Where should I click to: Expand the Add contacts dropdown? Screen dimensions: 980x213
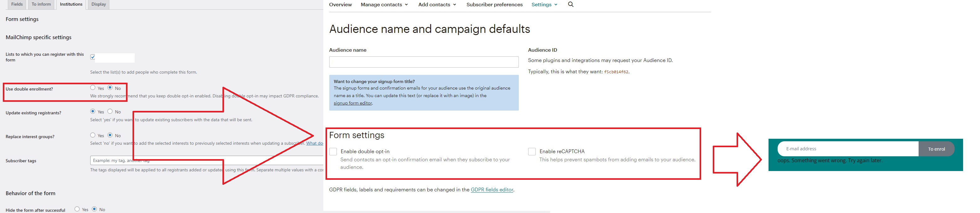pyautogui.click(x=437, y=5)
